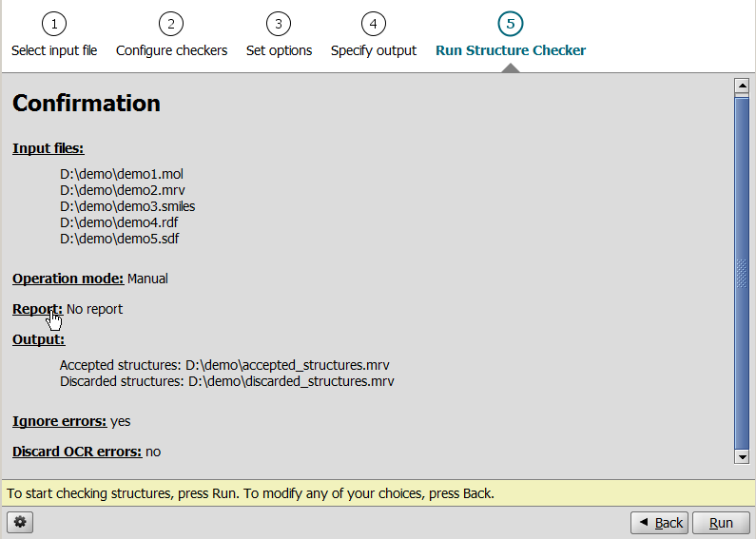Switch to the Configure checkers step
The image size is (756, 539).
click(x=171, y=50)
